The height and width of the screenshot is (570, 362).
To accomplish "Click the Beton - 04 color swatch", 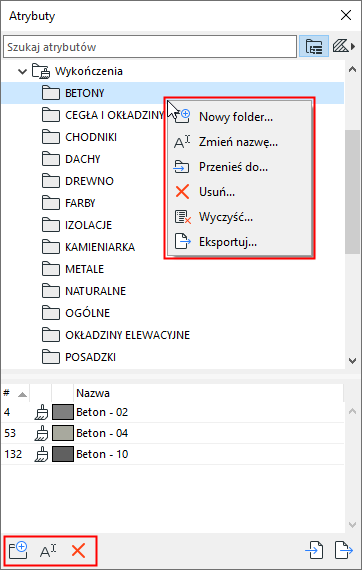I will tap(63, 433).
